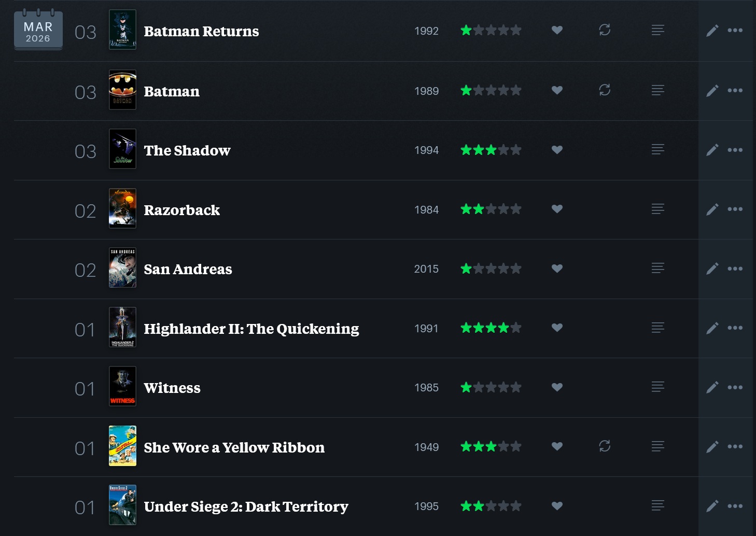This screenshot has width=756, height=536.
Task: Open review icon for Highlander II: The Quickening
Action: point(658,328)
